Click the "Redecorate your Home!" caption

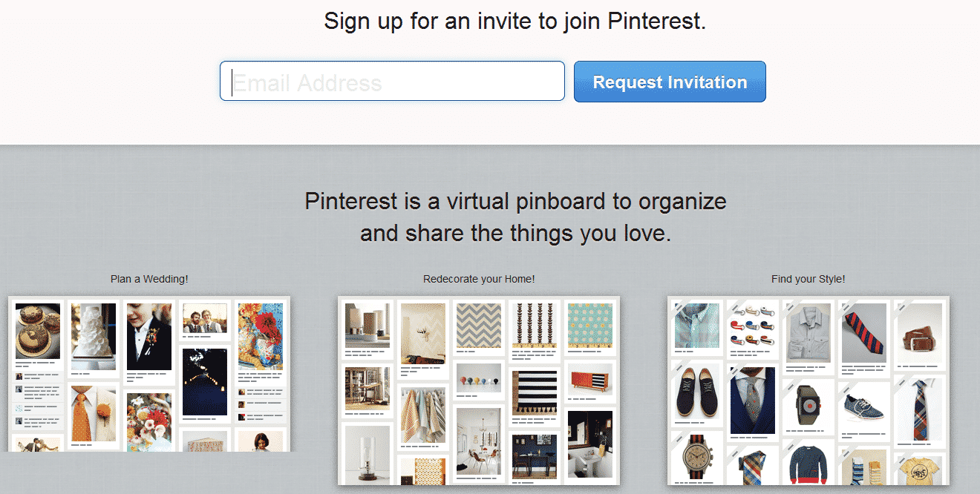pos(479,280)
